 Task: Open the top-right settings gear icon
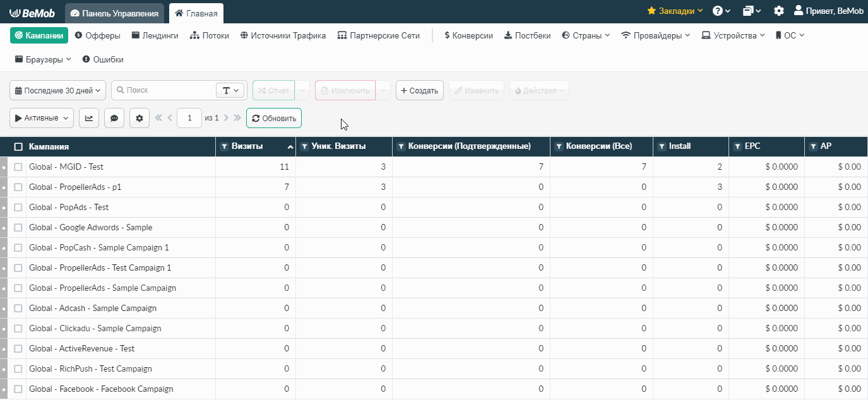[x=779, y=11]
